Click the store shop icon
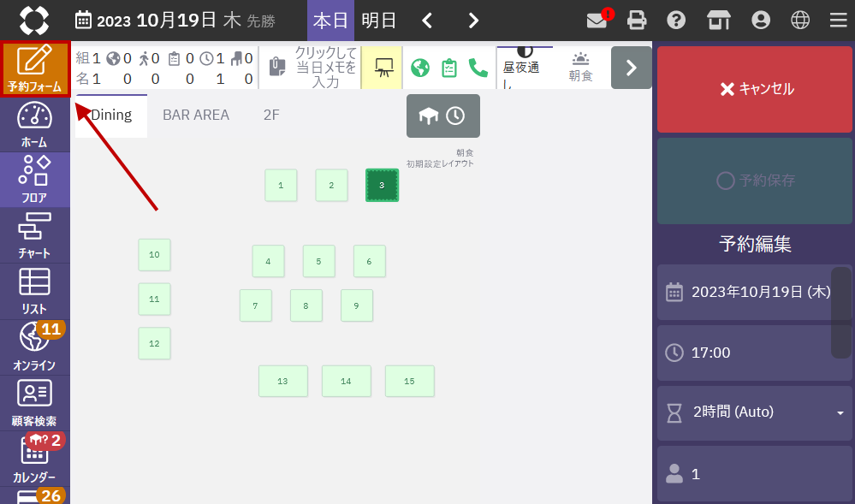The height and width of the screenshot is (504, 855). click(719, 21)
